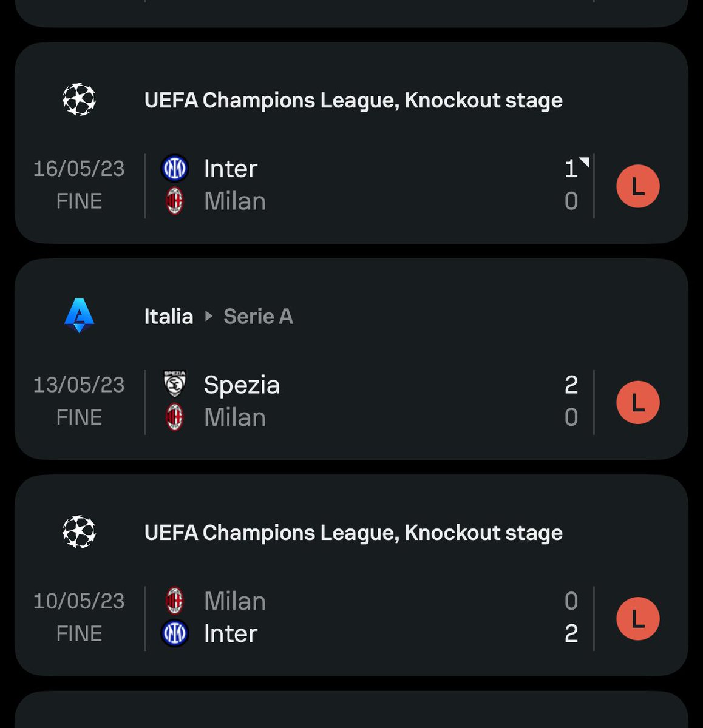Tap Inter crest in 10/05/23 match

coord(175,633)
